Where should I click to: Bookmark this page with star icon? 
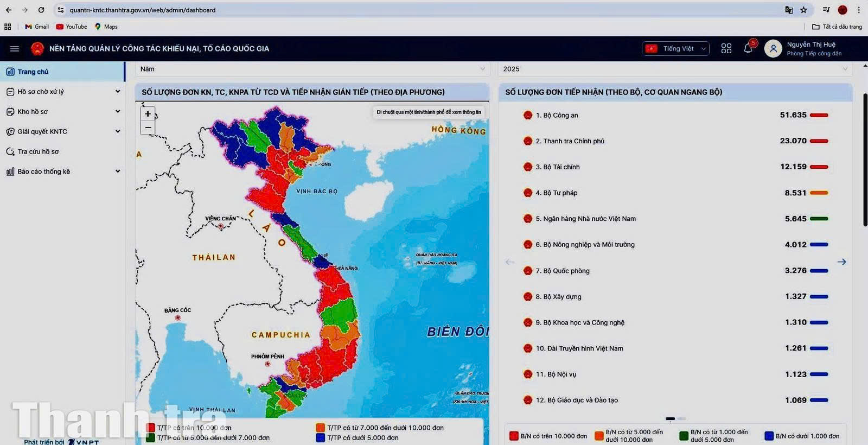803,10
